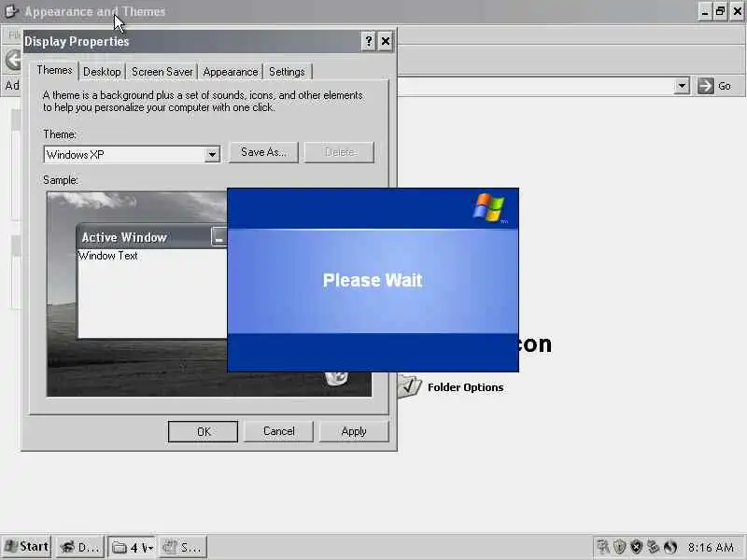Click the Windows logo on Please Wait screen
The image size is (747, 560).
coord(489,207)
